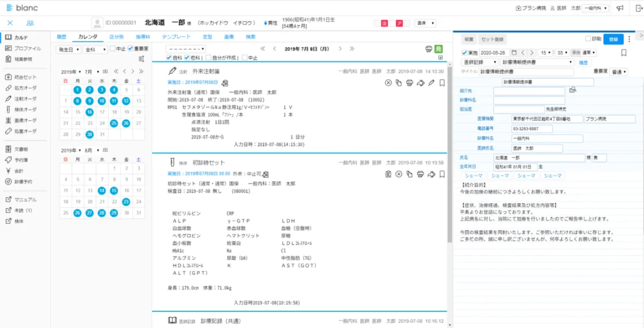The image size is (644, 328).
Task: Print the 初診時セット entry
Action: [420, 174]
